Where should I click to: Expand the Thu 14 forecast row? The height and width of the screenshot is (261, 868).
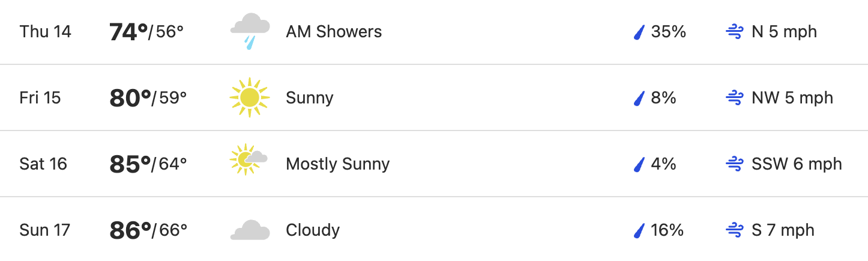(x=434, y=32)
